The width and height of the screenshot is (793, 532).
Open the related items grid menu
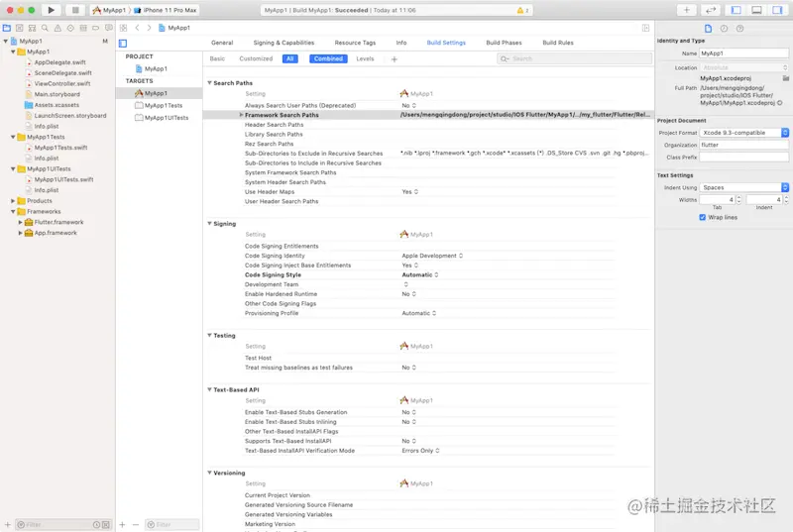click(x=123, y=28)
